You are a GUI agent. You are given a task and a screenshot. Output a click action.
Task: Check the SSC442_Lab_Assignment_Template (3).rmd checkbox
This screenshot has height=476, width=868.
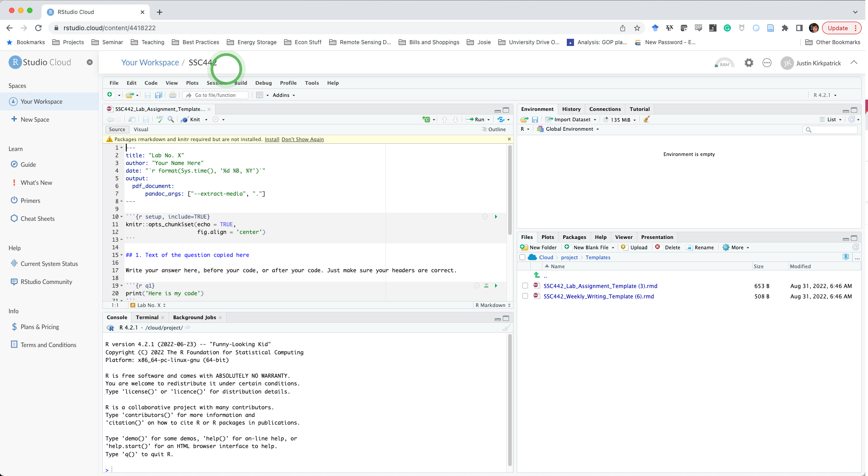525,286
